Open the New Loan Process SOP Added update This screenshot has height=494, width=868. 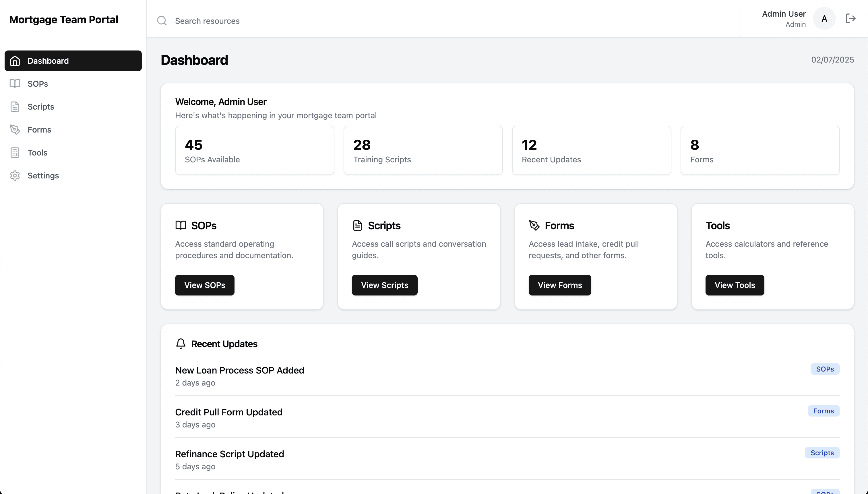[239, 370]
